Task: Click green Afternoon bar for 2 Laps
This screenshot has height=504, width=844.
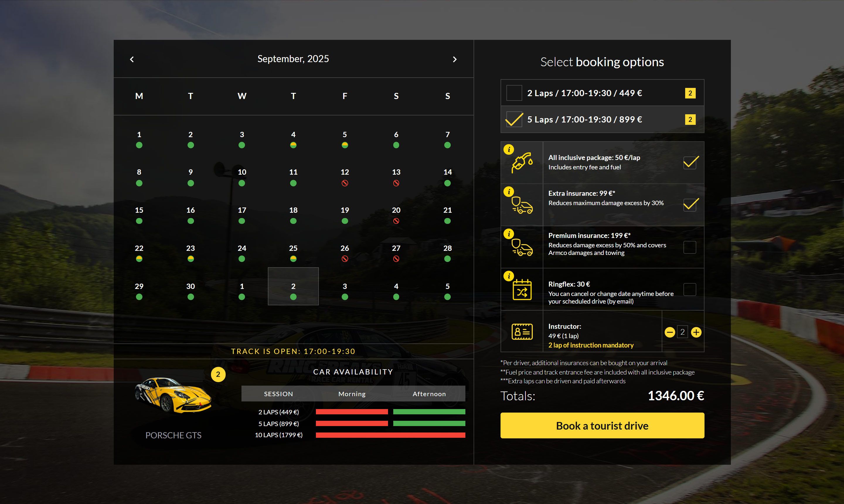Action: [x=429, y=412]
